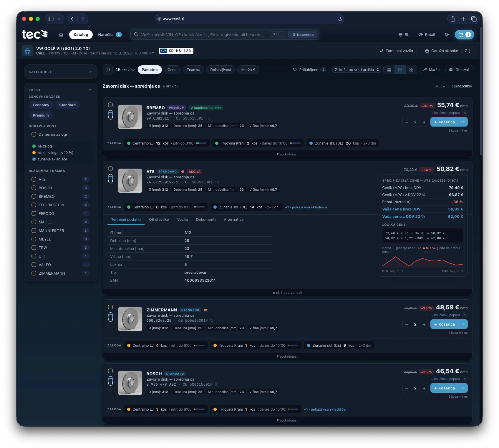The height and width of the screenshot is (448, 499).
Task: Open the Združi: po vrsti artikla dropdown
Action: click(357, 70)
